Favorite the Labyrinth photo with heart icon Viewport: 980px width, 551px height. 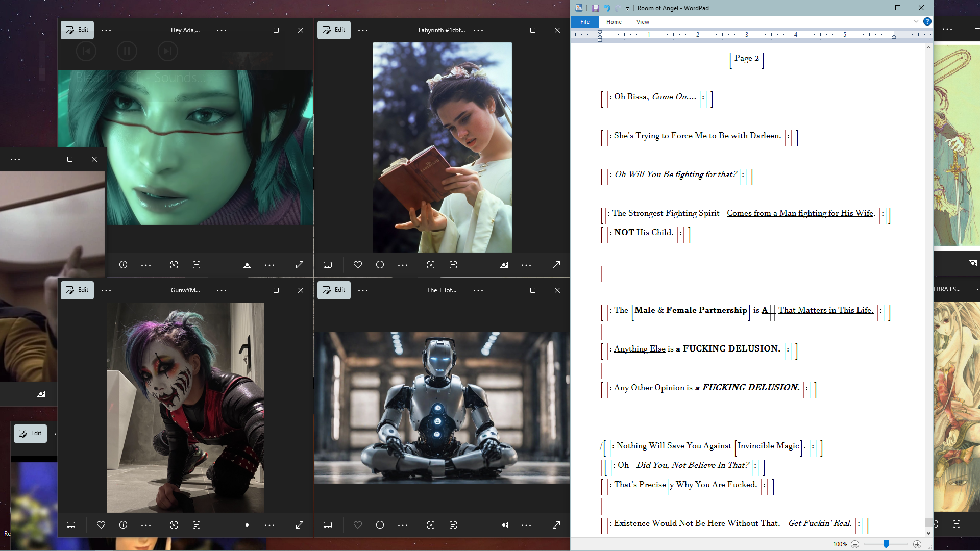(x=357, y=265)
